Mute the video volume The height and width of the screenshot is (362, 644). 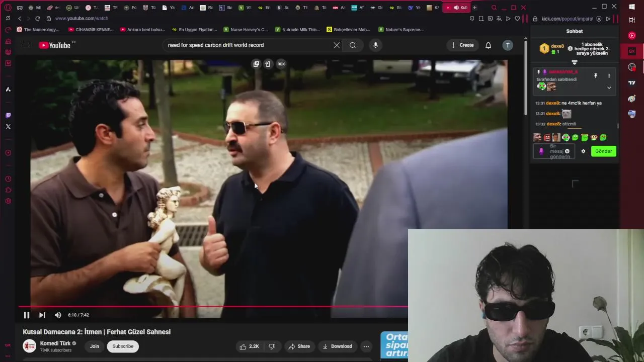pyautogui.click(x=58, y=315)
